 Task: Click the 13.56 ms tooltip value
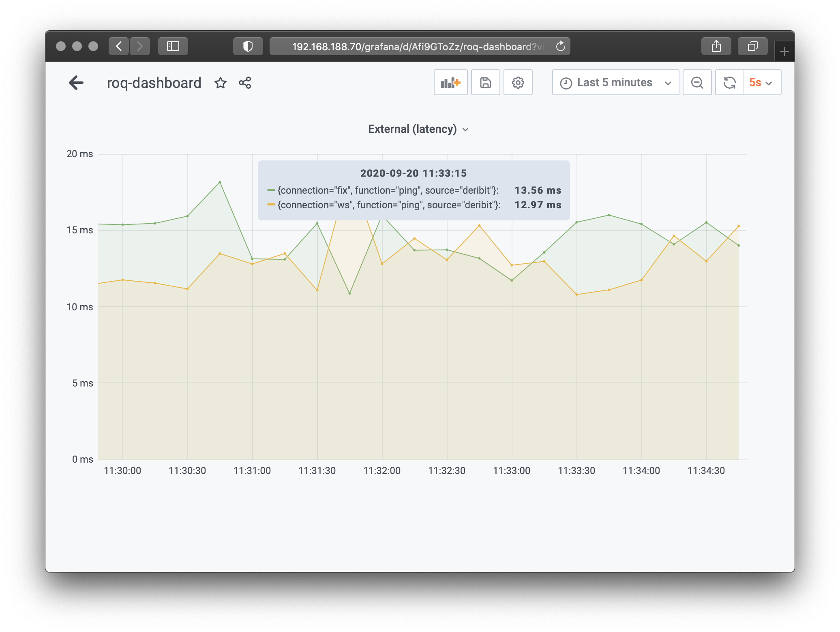[x=538, y=190]
